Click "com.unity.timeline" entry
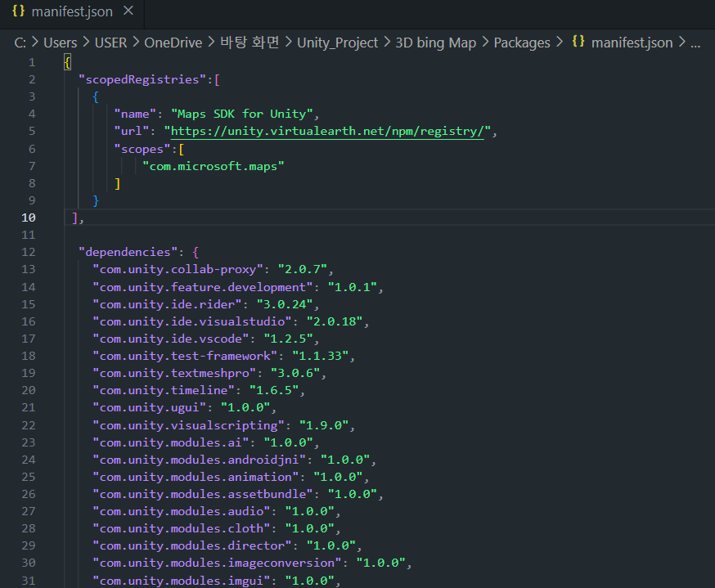The height and width of the screenshot is (588, 715). point(164,391)
